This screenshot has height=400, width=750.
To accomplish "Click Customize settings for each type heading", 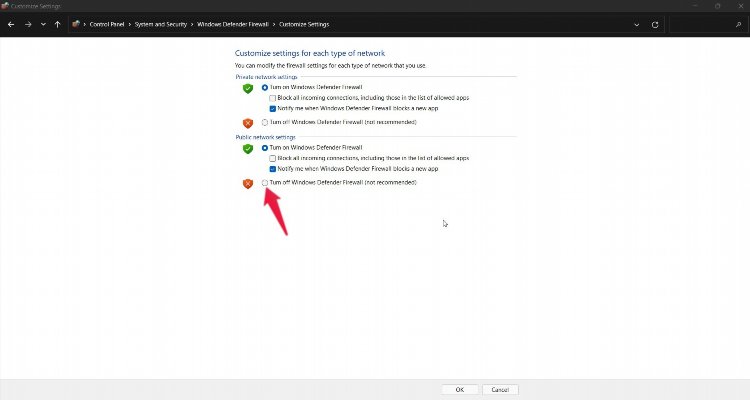I will point(309,53).
